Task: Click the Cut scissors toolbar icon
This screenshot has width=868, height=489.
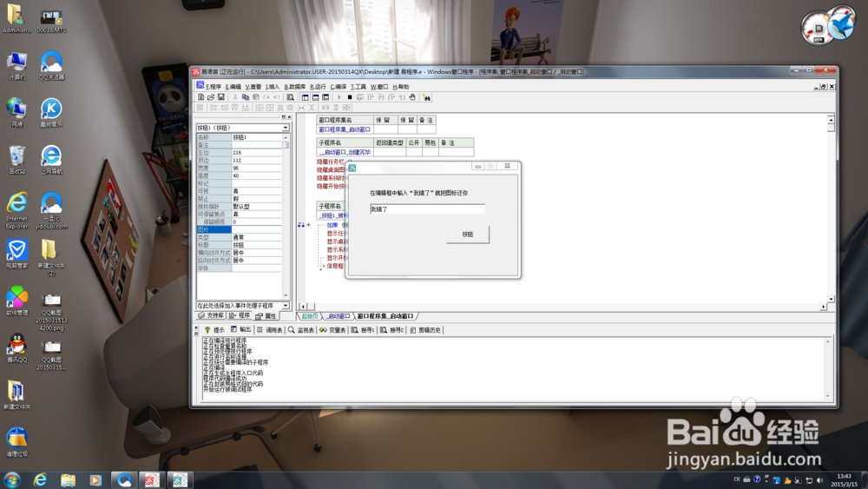Action: point(235,97)
